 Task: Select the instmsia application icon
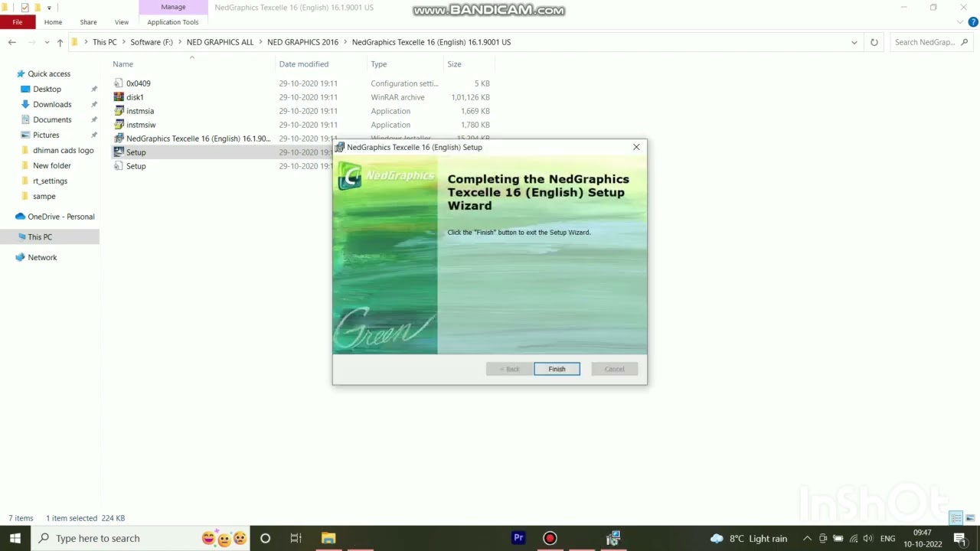pyautogui.click(x=119, y=111)
